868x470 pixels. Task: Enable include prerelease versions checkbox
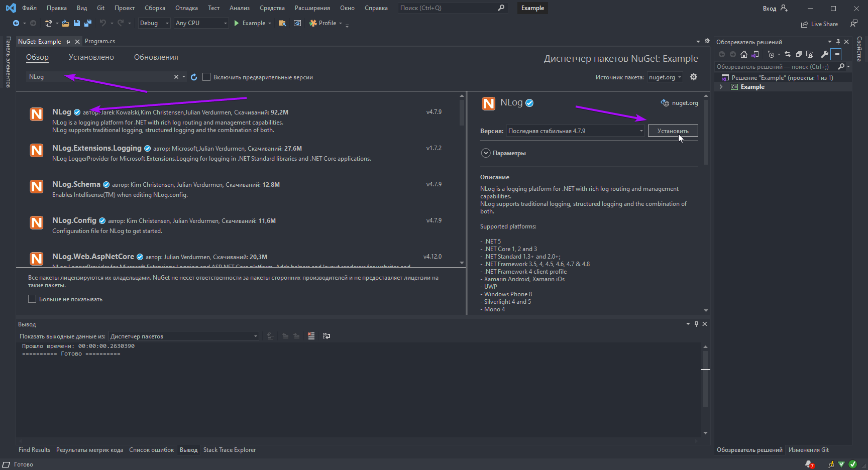(x=206, y=77)
